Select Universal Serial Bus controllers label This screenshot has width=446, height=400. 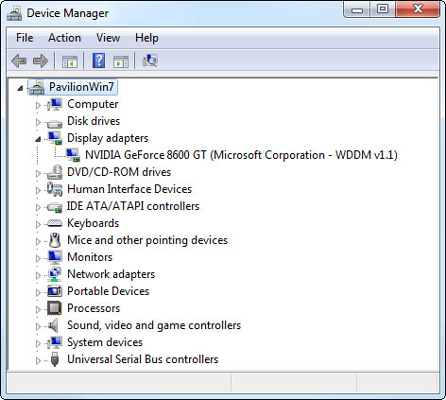pyautogui.click(x=143, y=359)
